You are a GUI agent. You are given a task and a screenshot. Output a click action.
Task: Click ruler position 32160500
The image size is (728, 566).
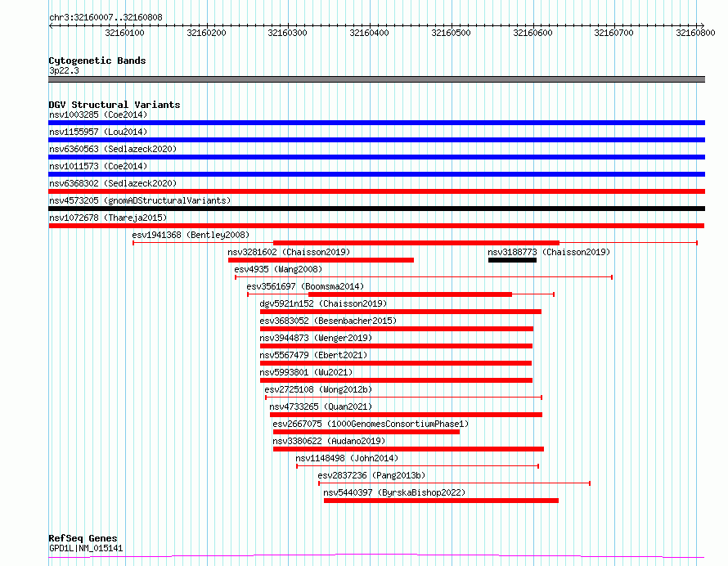[451, 33]
